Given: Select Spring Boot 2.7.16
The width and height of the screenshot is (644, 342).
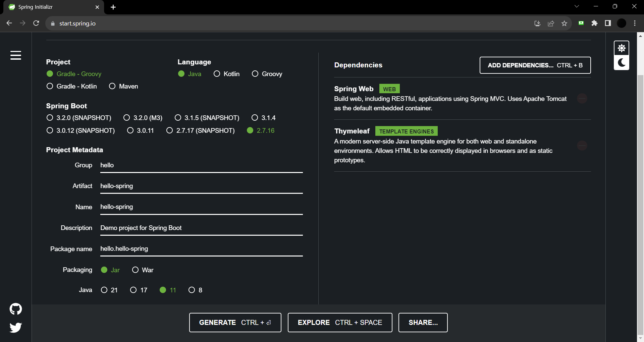Looking at the screenshot, I should click(261, 130).
